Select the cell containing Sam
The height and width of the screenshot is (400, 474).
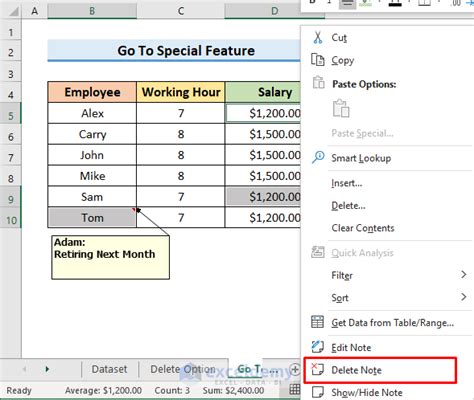[x=92, y=197]
